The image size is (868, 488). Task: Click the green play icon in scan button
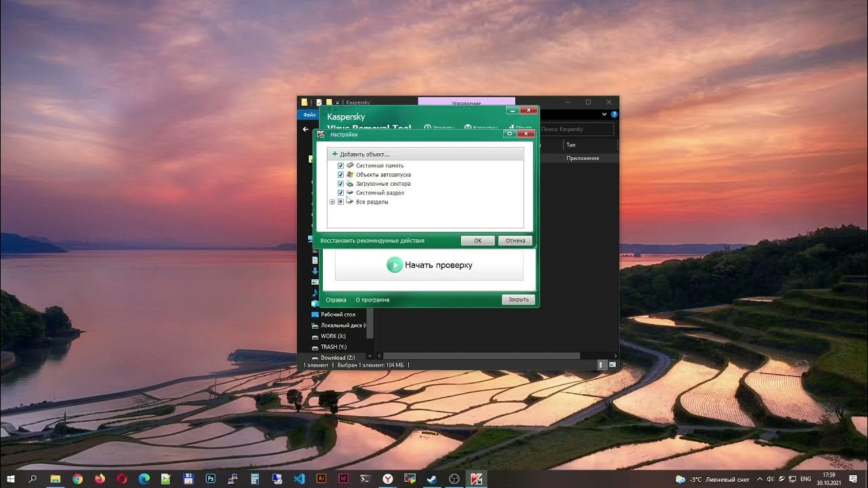click(394, 265)
